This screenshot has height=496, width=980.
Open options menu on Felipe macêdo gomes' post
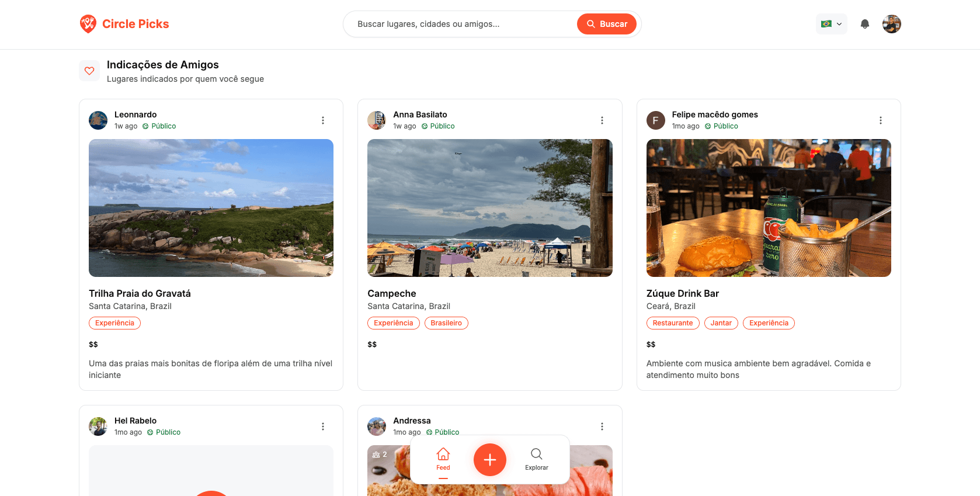tap(881, 120)
